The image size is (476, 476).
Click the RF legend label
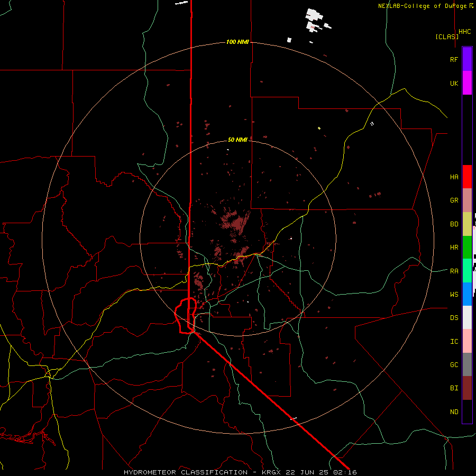coord(454,59)
